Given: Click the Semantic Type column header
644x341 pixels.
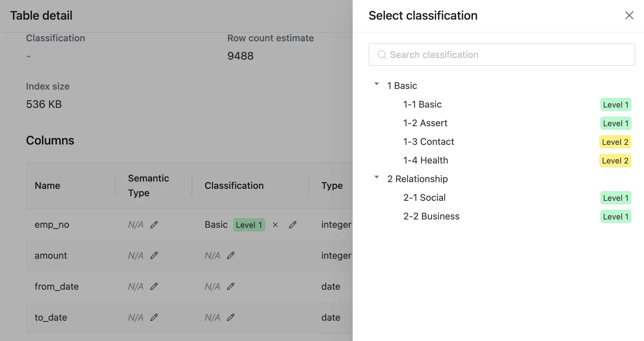Looking at the screenshot, I should (148, 185).
